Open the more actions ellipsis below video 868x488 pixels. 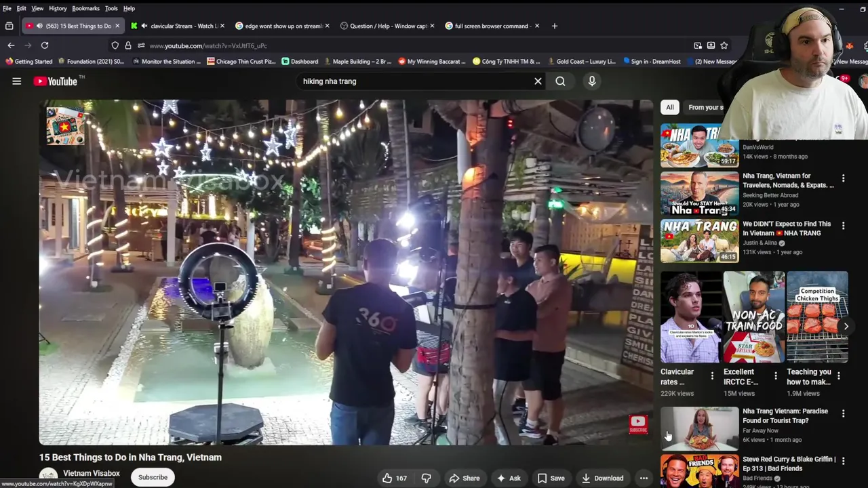coord(644,478)
